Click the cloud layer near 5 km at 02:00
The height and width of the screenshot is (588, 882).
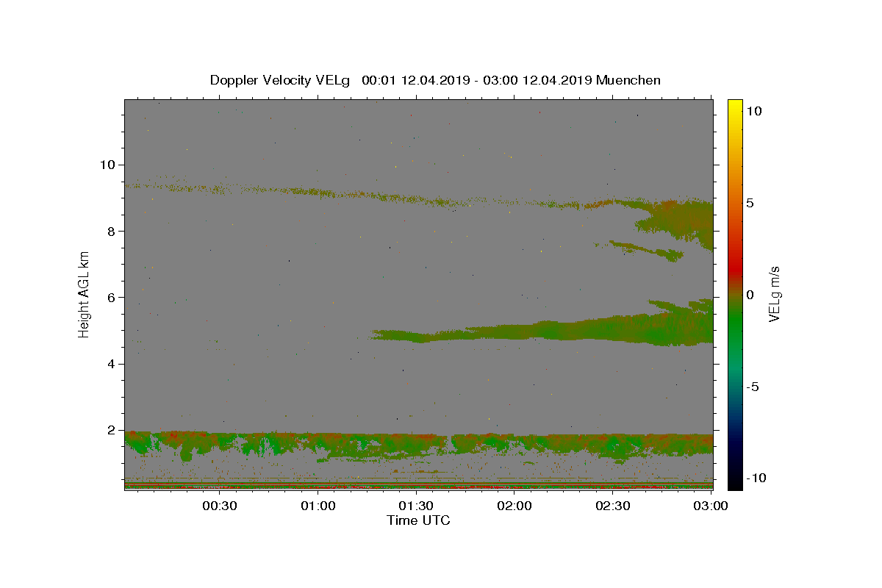click(514, 331)
